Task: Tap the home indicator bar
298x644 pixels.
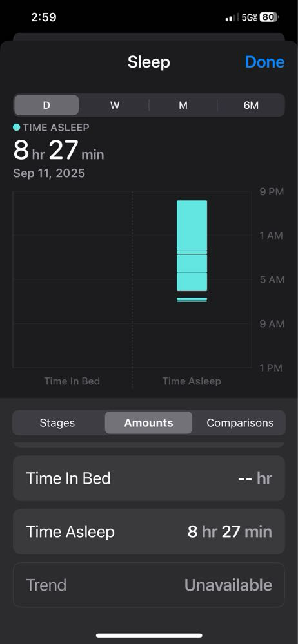Action: tap(149, 635)
